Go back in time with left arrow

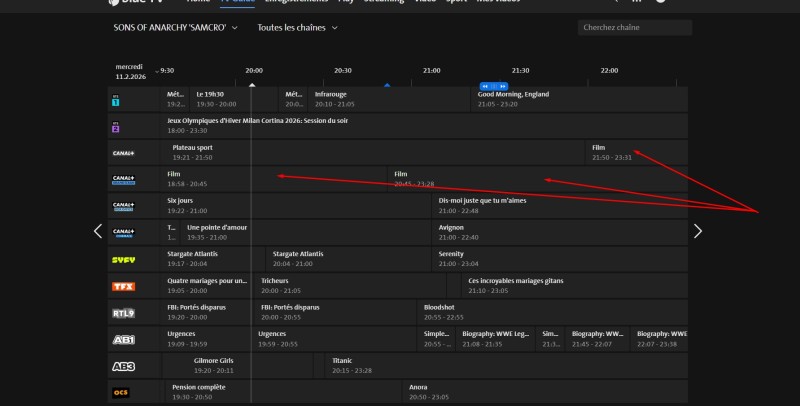pos(98,231)
